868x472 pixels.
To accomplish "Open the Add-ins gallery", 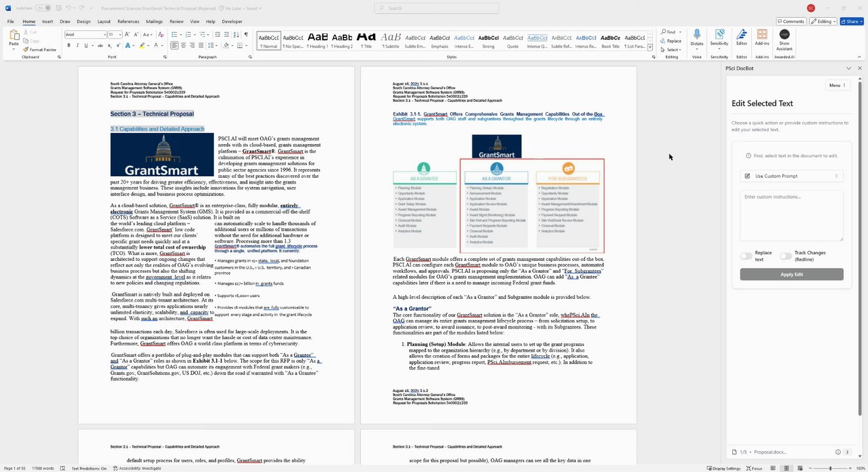I will 762,37.
